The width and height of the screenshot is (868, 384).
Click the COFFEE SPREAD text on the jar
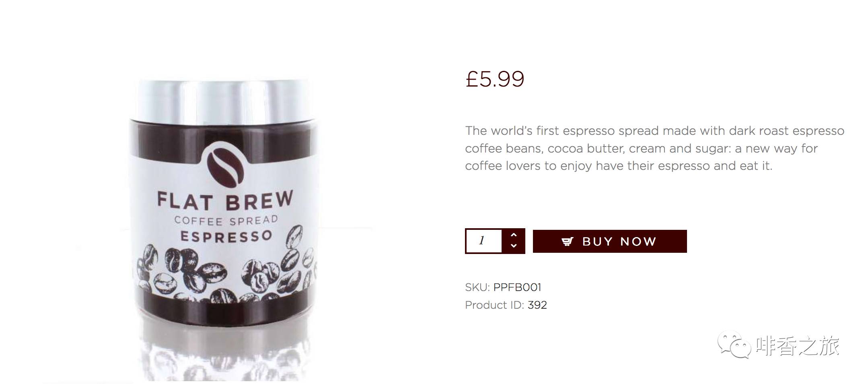click(226, 221)
